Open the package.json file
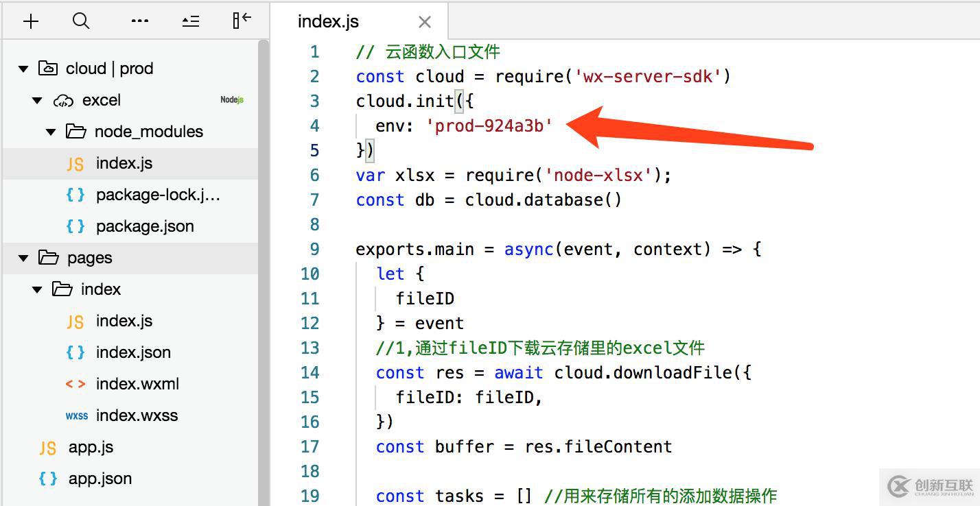 tap(145, 226)
